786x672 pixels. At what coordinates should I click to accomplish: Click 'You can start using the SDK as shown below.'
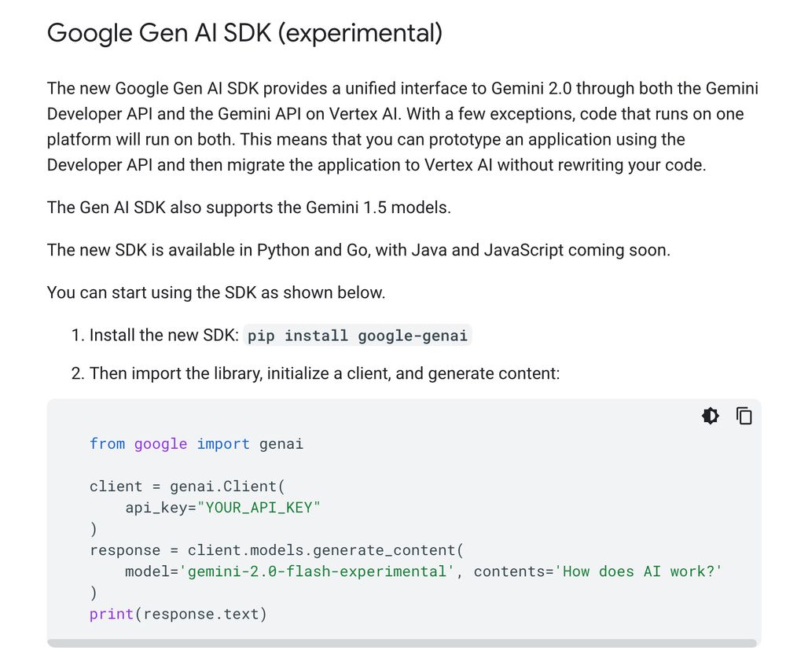click(216, 292)
